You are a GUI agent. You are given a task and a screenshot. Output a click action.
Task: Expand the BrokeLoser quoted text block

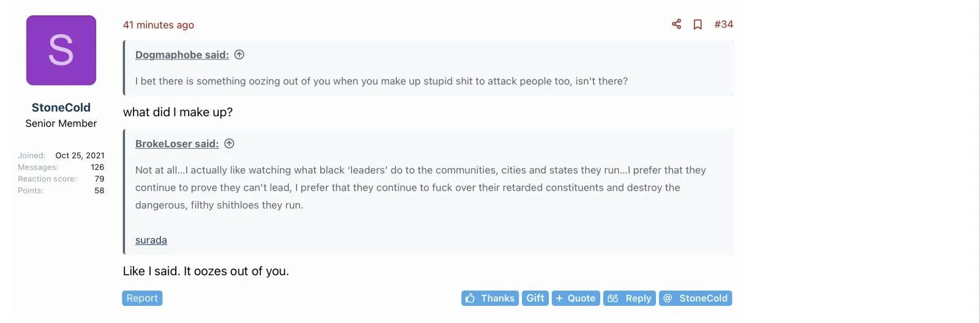(x=420, y=187)
